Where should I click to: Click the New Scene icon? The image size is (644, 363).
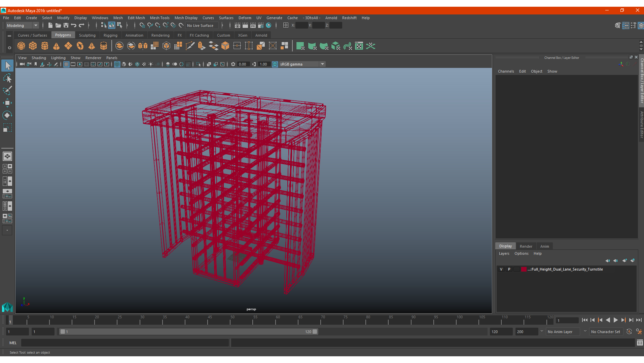point(50,25)
